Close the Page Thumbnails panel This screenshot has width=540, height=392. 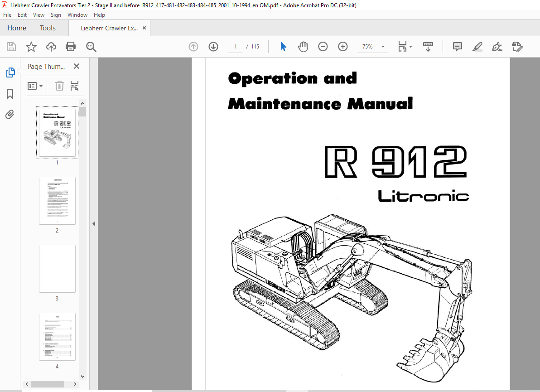coord(77,66)
